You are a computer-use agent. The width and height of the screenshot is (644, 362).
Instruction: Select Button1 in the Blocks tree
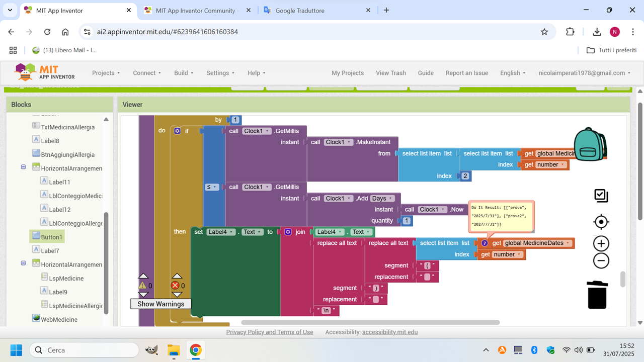coord(51,237)
